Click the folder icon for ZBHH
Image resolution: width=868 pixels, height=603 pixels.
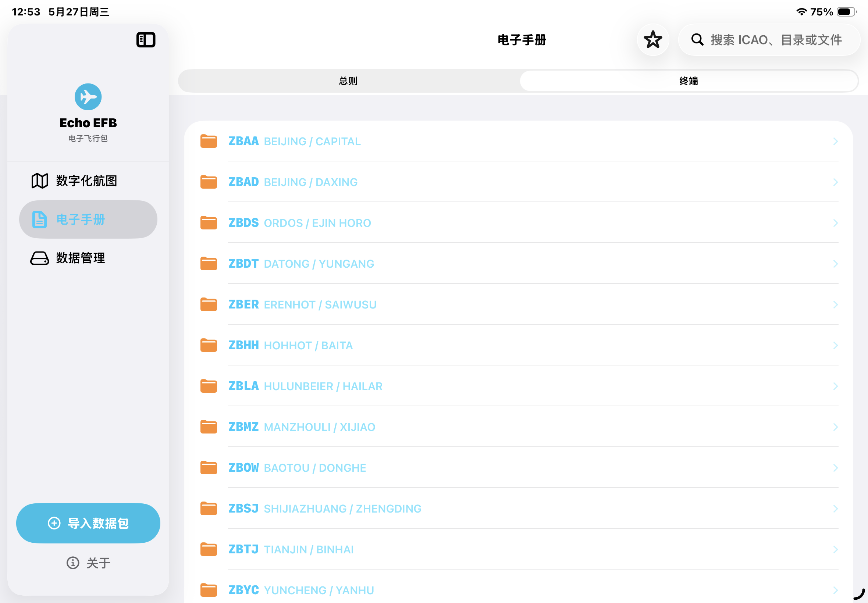(209, 345)
